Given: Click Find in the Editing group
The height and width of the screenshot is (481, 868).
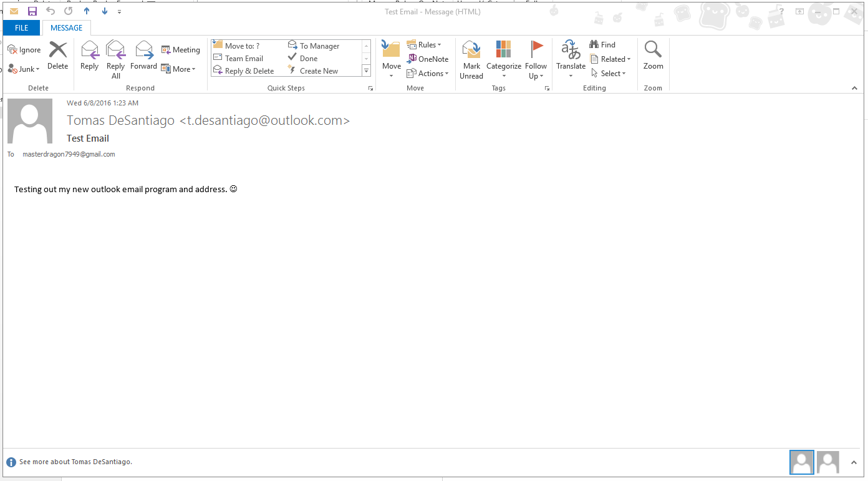Looking at the screenshot, I should pyautogui.click(x=602, y=45).
